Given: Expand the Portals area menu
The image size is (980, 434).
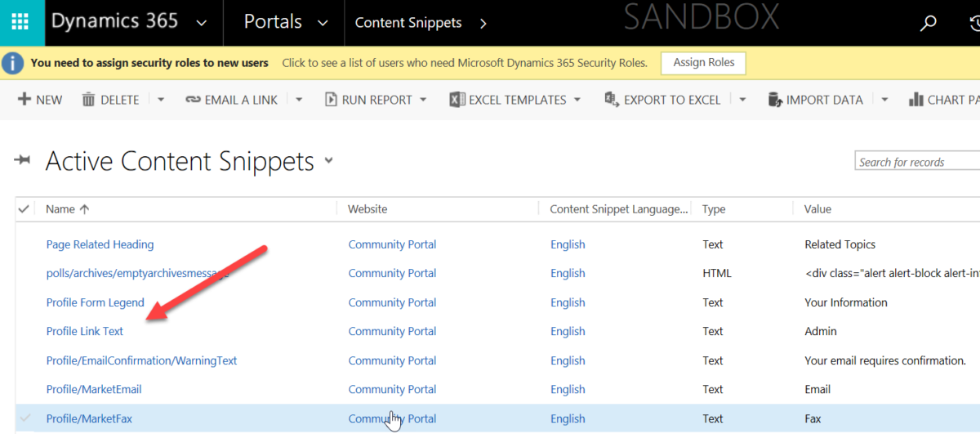Looking at the screenshot, I should tap(323, 24).
